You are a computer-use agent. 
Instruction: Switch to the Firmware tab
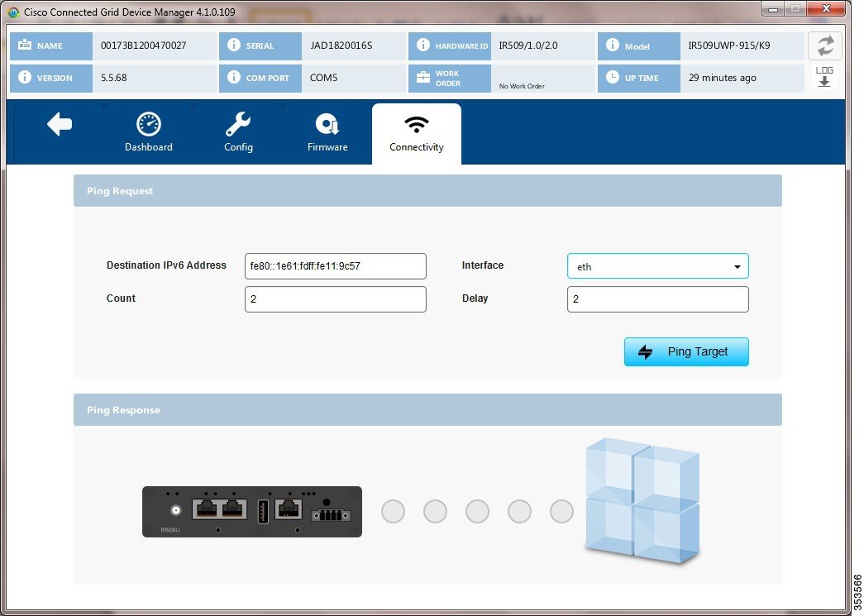coord(327,133)
